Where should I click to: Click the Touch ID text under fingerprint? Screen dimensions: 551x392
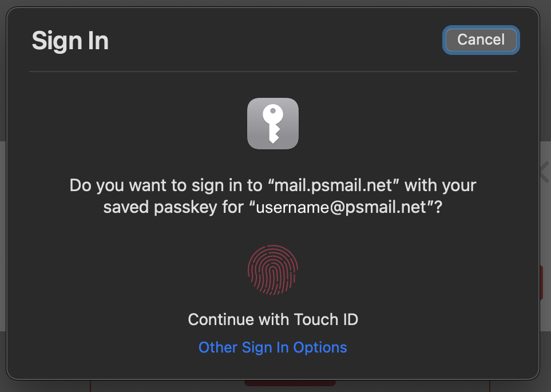coord(326,319)
